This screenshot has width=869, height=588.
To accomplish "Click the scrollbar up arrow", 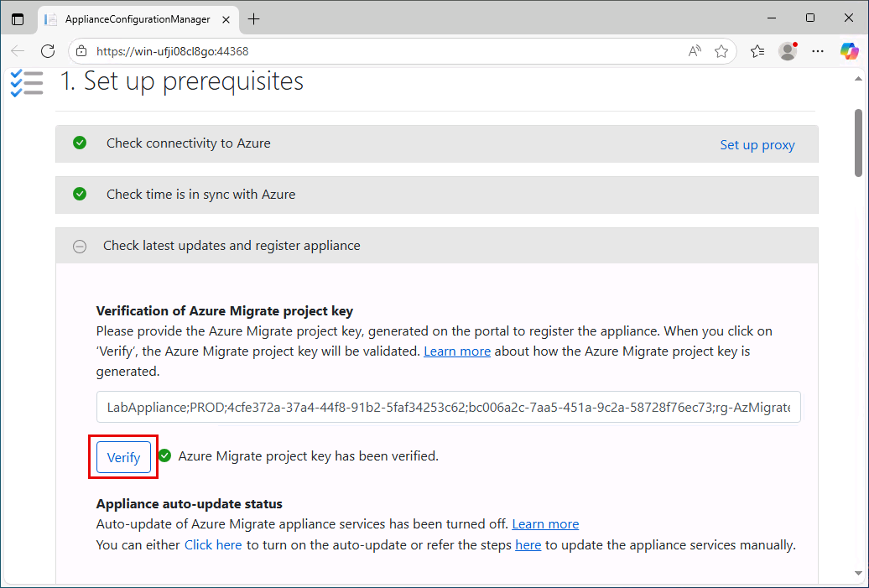I will coord(858,79).
